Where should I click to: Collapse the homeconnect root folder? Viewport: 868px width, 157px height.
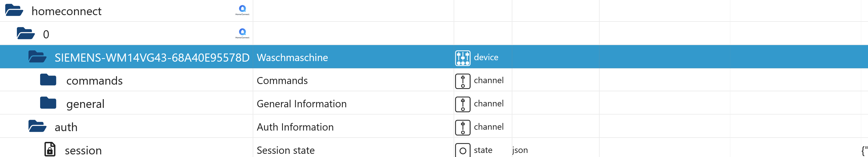click(x=14, y=10)
